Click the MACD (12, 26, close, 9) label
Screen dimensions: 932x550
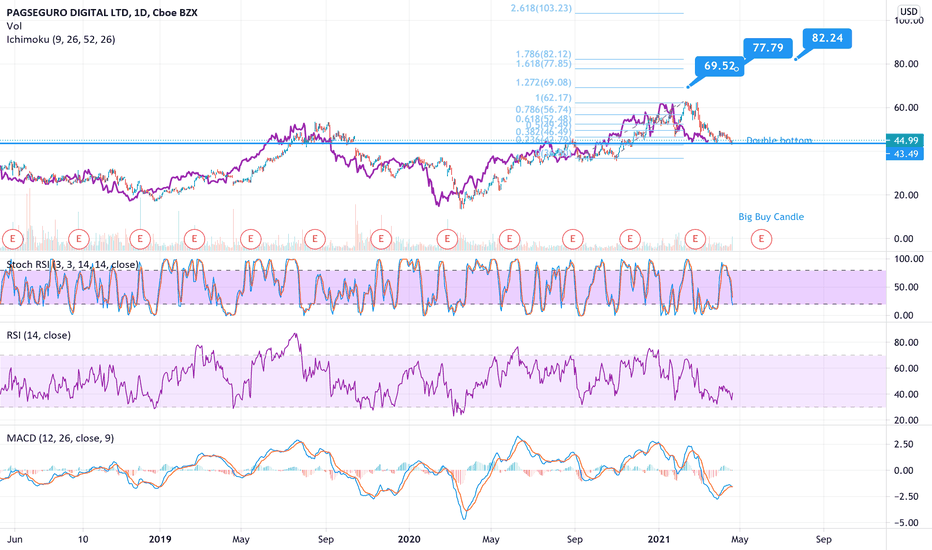coord(60,438)
